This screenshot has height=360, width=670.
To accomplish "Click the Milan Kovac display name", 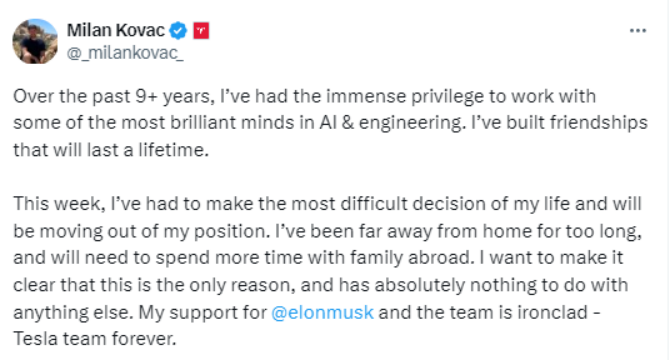I will (x=116, y=30).
